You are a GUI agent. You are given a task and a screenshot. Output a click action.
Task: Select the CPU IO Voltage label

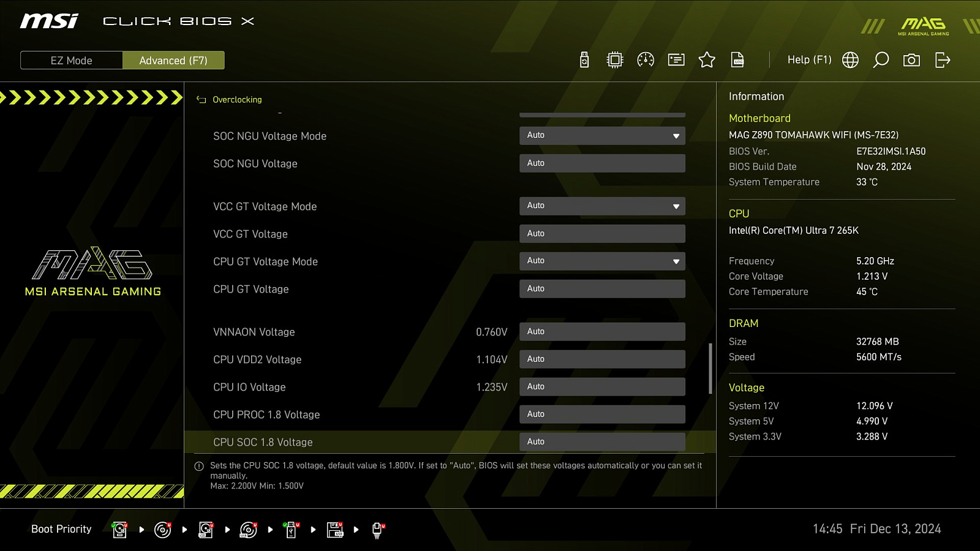pyautogui.click(x=249, y=387)
